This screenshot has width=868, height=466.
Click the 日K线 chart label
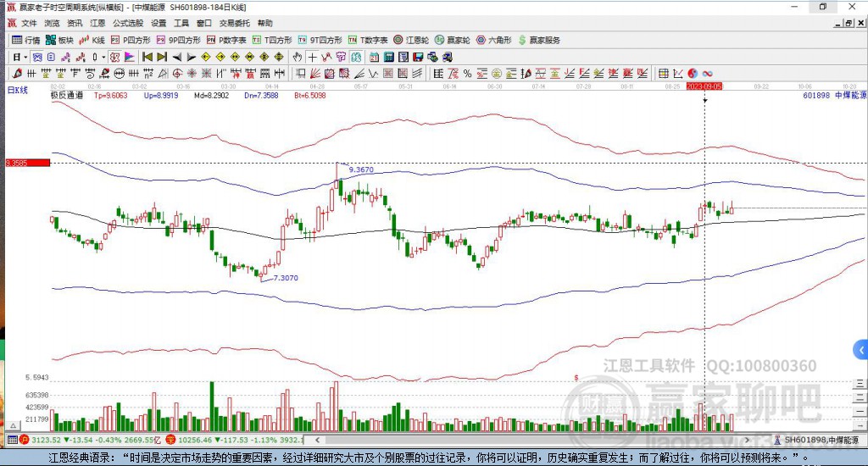coord(18,89)
